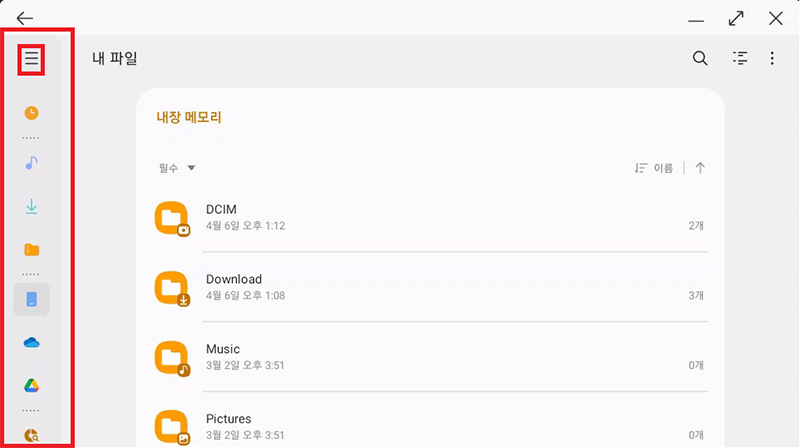Toggle ascending sort order arrow
The width and height of the screenshot is (800, 448).
pos(700,168)
